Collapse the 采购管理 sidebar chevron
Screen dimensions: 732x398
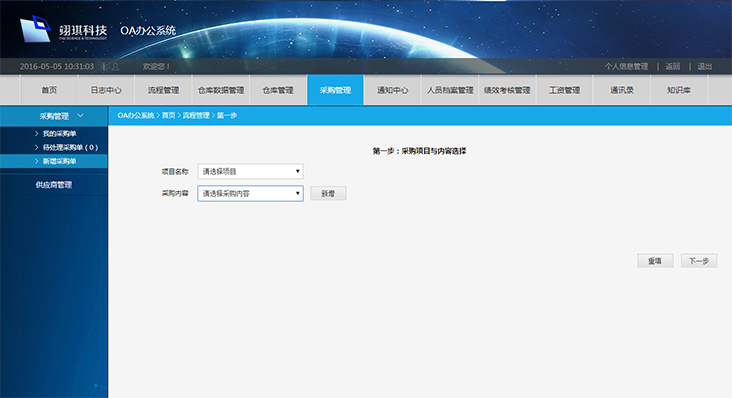point(80,115)
